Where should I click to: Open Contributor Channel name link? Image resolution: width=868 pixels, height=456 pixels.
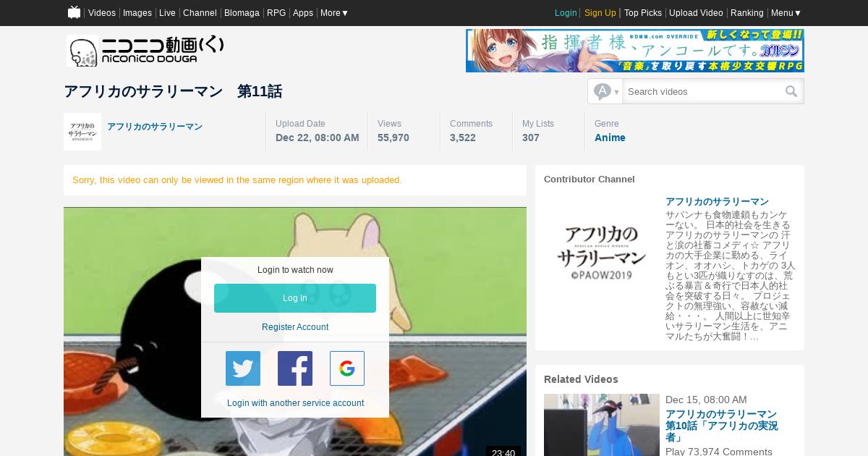click(717, 201)
